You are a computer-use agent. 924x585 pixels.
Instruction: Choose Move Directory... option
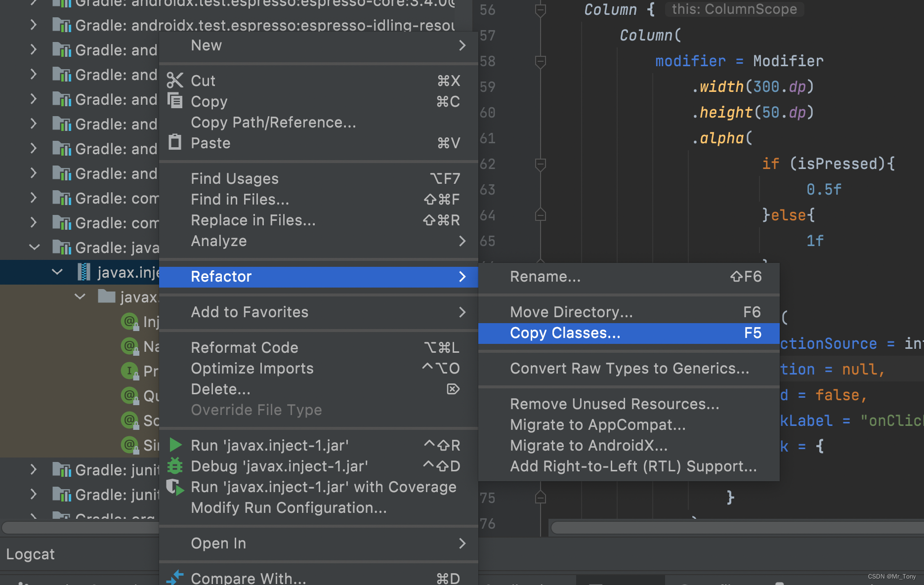click(x=629, y=312)
